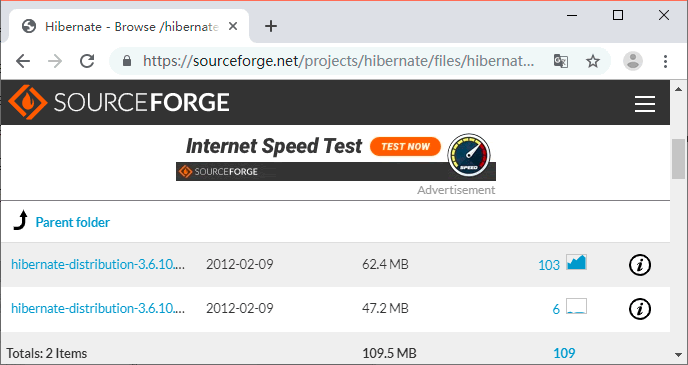Viewport: 688px width, 365px height.
Task: Open SourceForge hamburger menu
Action: pos(645,104)
